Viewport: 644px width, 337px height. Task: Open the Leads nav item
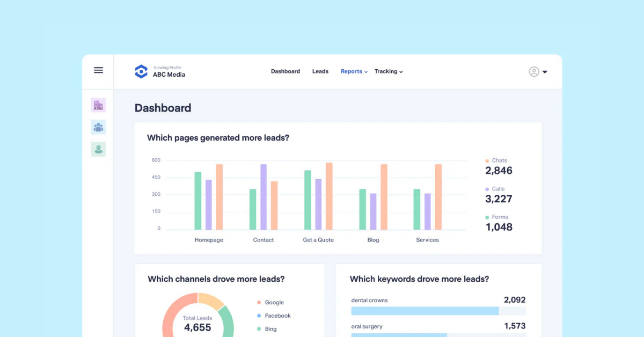(x=320, y=71)
